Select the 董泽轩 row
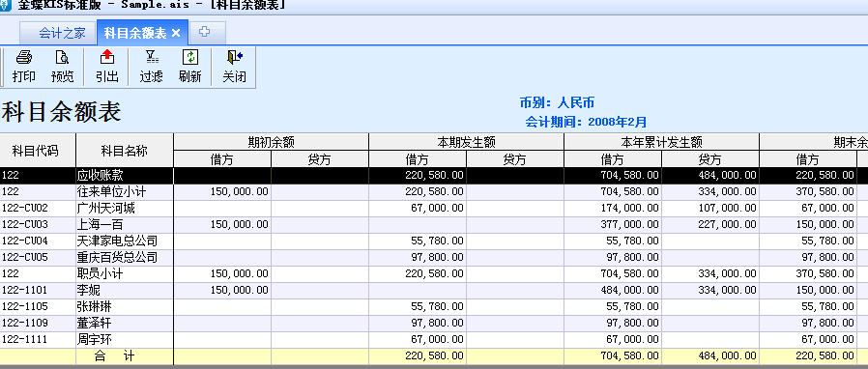The height and width of the screenshot is (369, 868). pyautogui.click(x=434, y=323)
